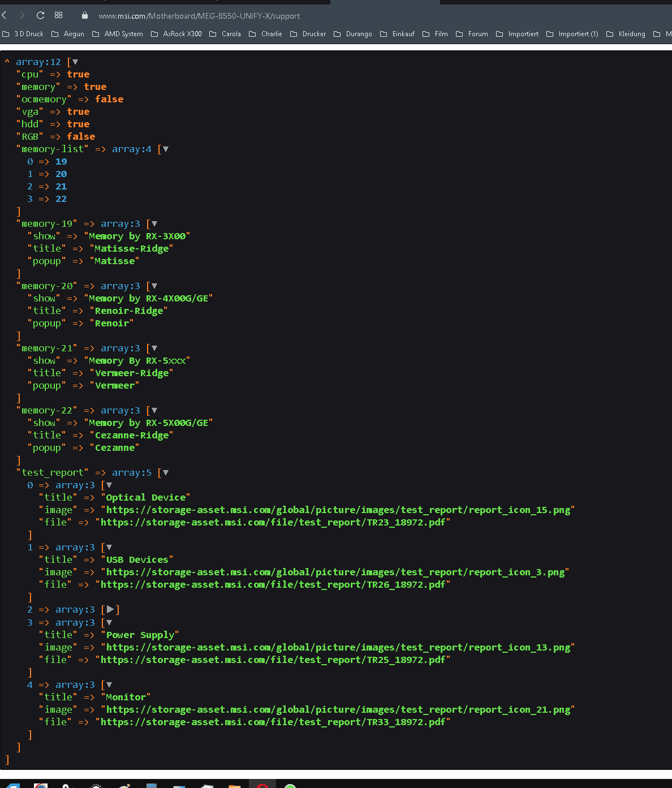Open the start page grid icon

[x=58, y=15]
